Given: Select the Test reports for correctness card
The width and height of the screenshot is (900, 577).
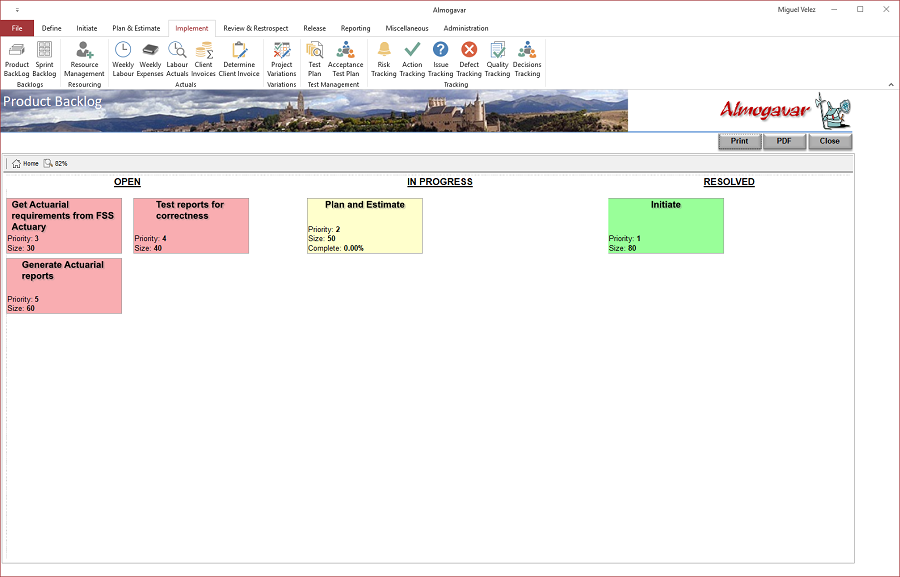Looking at the screenshot, I should 191,226.
